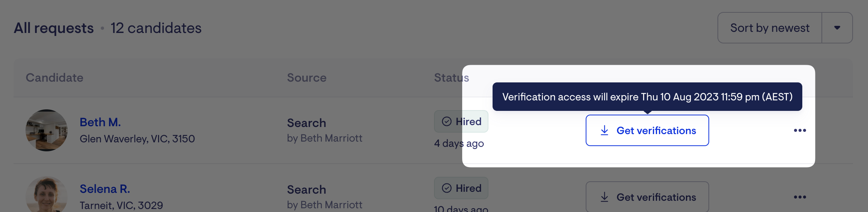The image size is (868, 212).
Task: Click the checkmark icon in Beth's Hired badge
Action: point(447,121)
